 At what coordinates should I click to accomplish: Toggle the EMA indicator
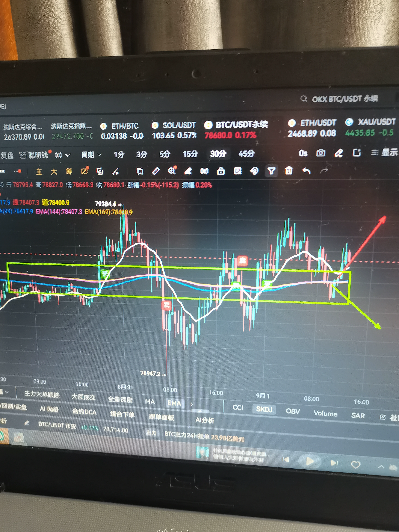[174, 403]
